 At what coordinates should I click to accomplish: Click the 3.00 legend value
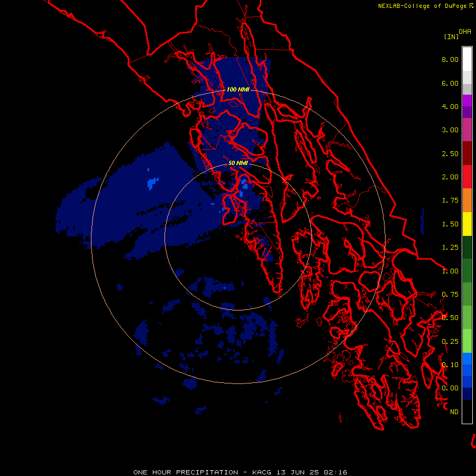[x=450, y=130]
